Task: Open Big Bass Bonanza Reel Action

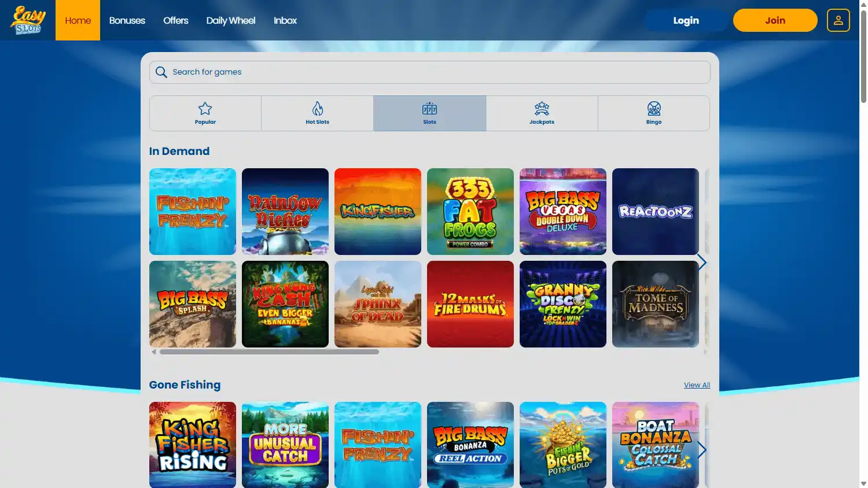Action: [x=470, y=445]
